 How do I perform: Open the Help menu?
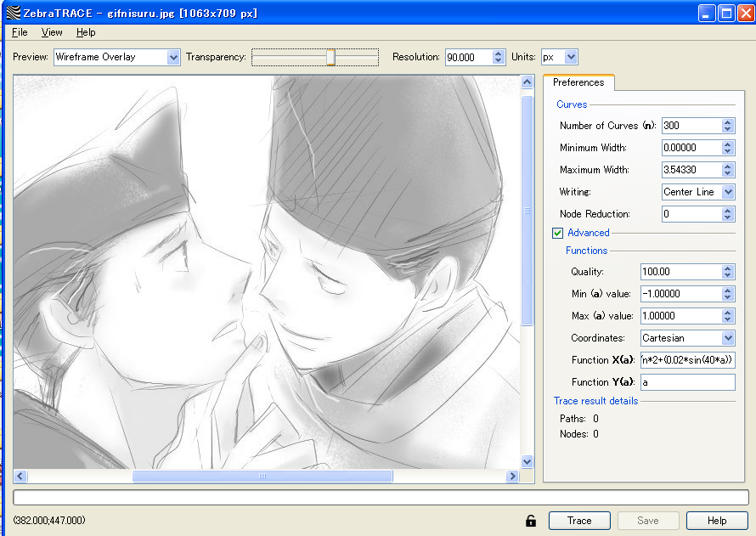86,32
